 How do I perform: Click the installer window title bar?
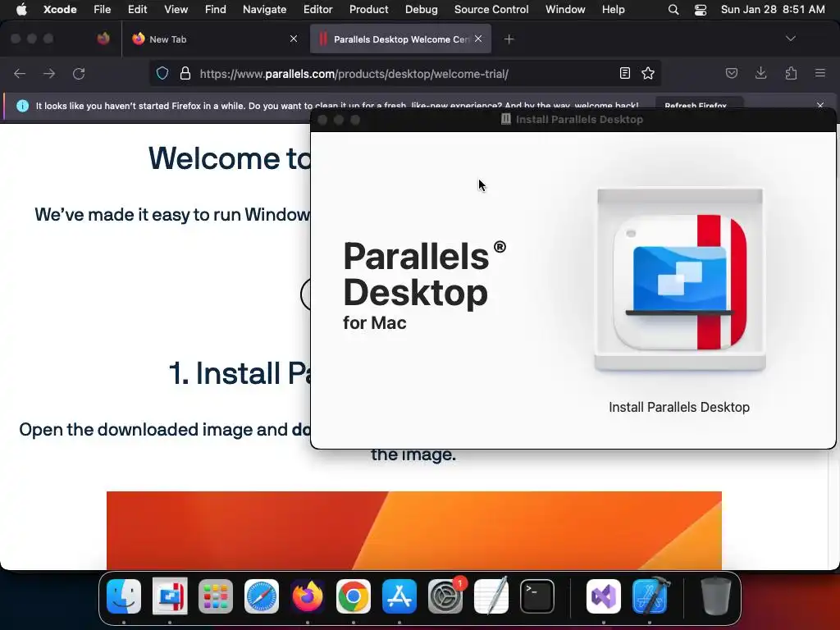pyautogui.click(x=573, y=120)
